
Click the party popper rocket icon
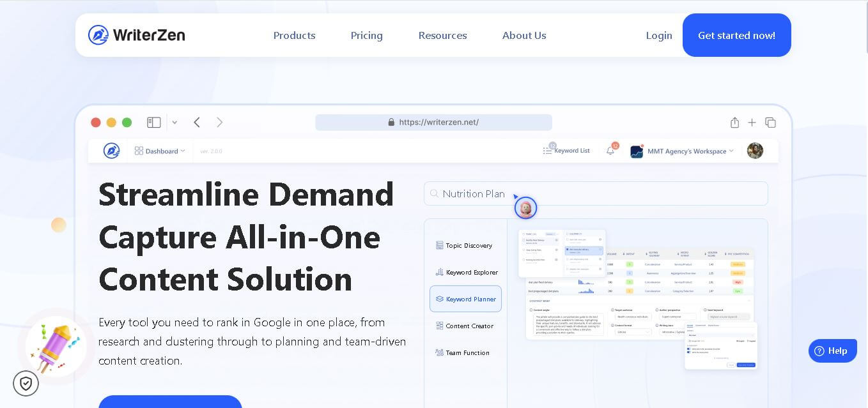click(x=56, y=347)
